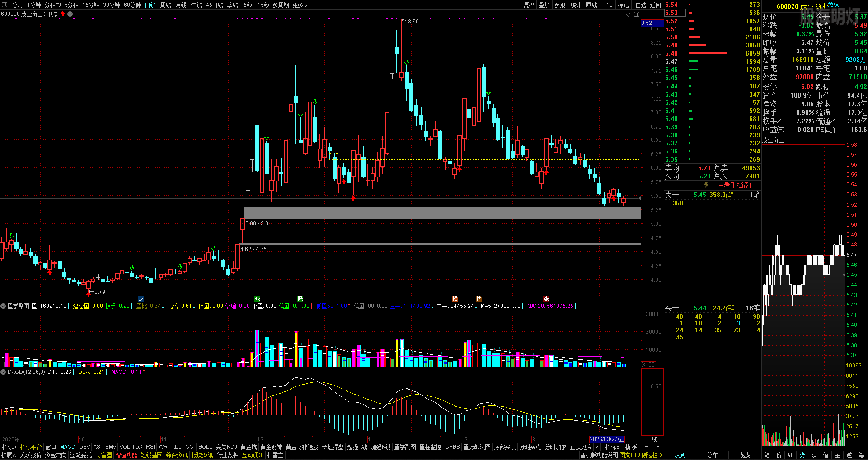Screen dimensions: 868x460
Task: Open the dropdown arrow next to stock title
Action: click(70, 14)
